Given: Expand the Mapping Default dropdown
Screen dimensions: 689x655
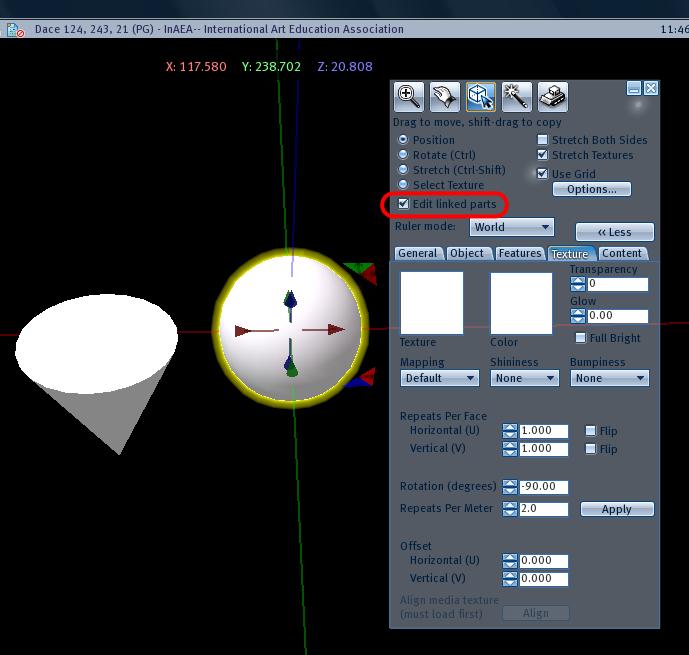Looking at the screenshot, I should point(440,378).
